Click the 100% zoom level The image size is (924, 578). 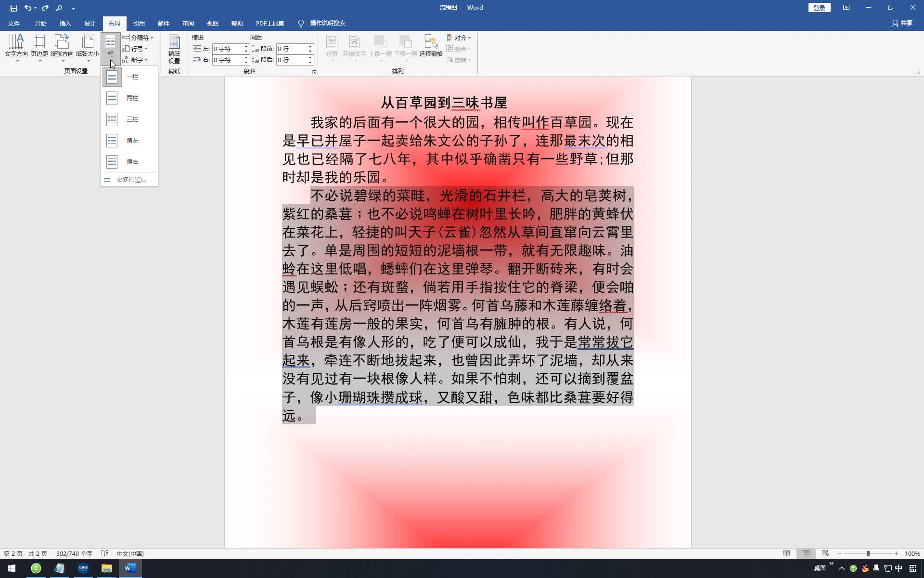click(x=912, y=553)
